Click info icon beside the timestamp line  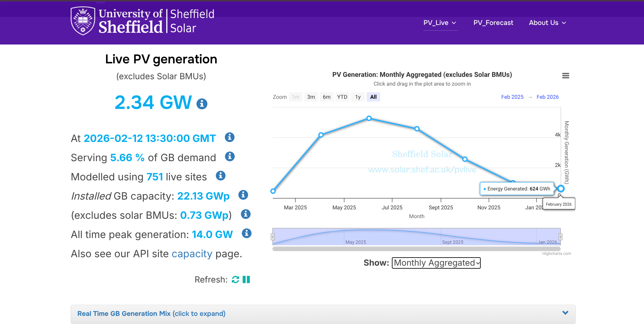[x=230, y=137]
